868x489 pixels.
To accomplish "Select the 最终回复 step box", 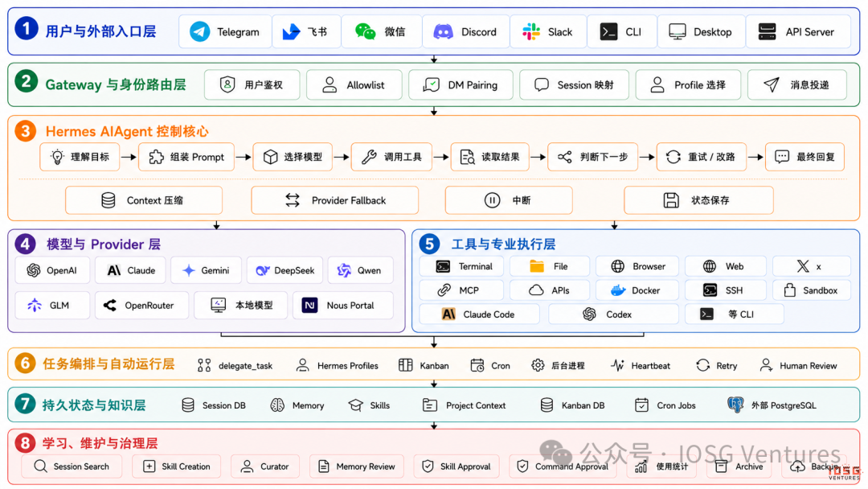I will tap(805, 157).
